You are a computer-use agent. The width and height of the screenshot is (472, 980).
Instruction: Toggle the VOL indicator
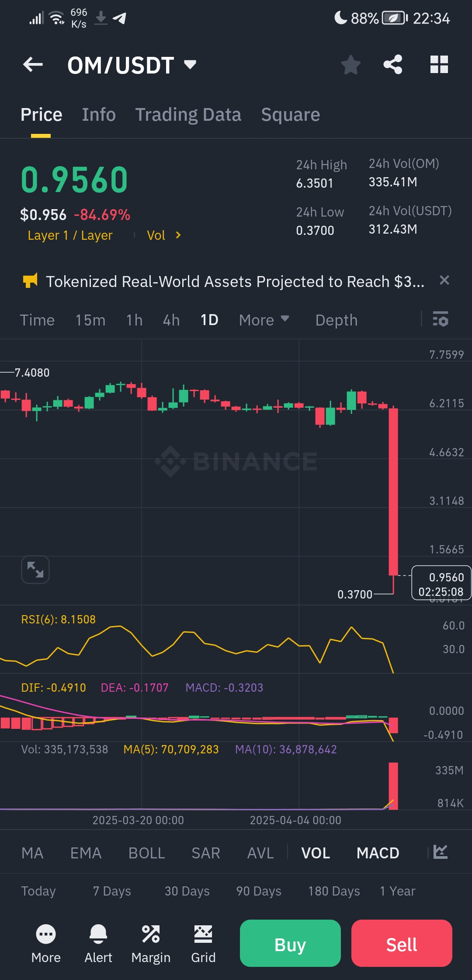[316, 853]
